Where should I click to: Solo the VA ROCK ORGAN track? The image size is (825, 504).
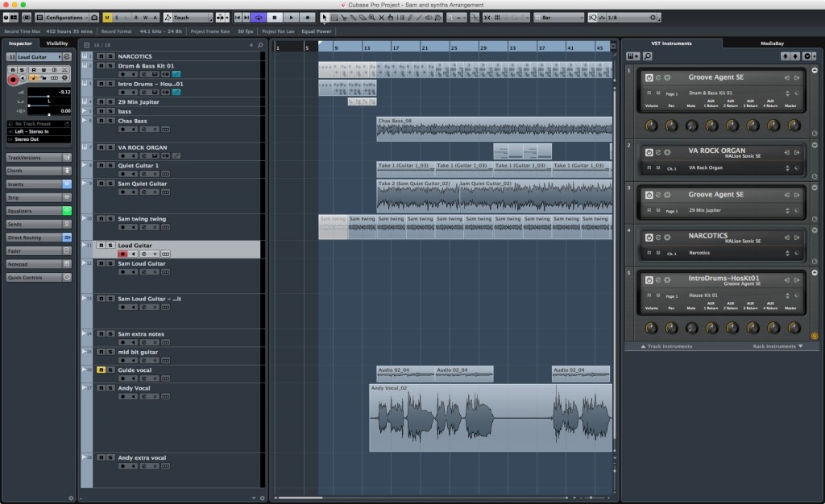[110, 147]
